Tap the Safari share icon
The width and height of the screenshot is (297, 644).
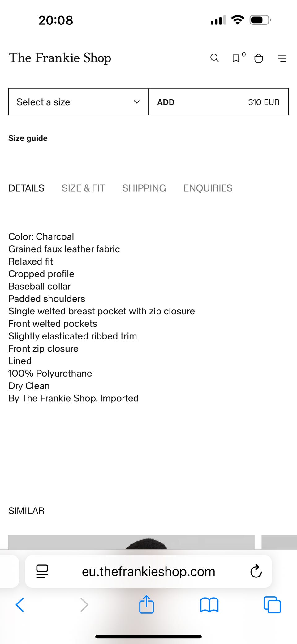coord(146,604)
